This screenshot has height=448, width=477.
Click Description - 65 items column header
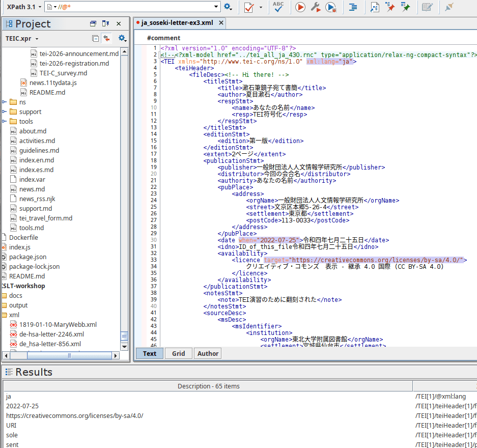click(x=208, y=386)
